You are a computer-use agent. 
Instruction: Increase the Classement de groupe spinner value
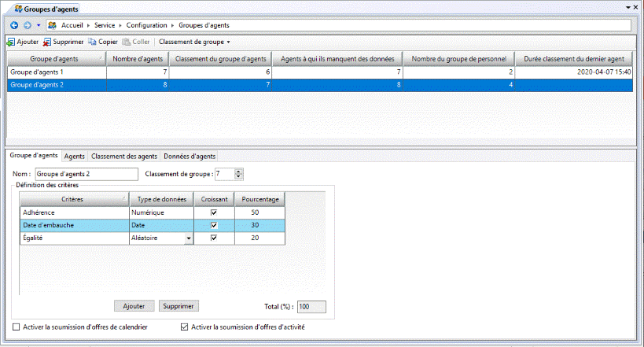tap(239, 171)
